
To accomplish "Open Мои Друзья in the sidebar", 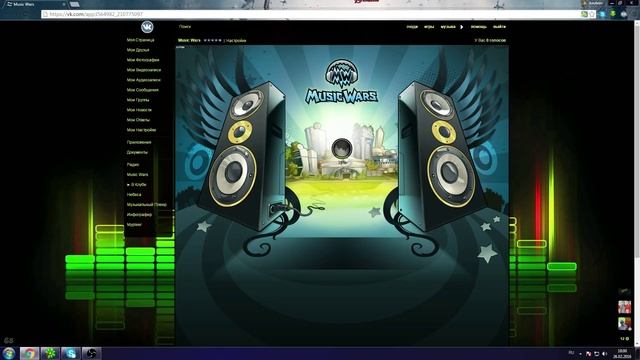I will (138, 50).
